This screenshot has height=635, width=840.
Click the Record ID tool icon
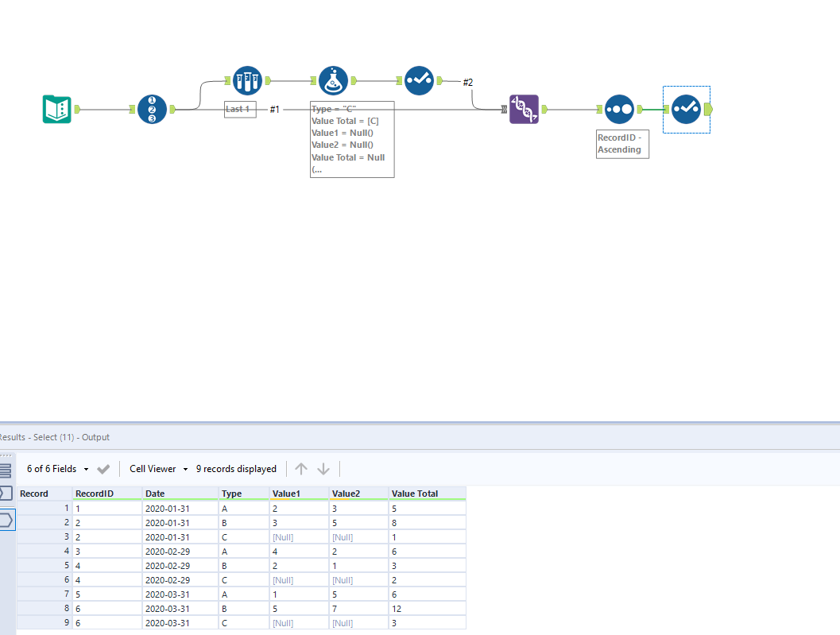[152, 110]
